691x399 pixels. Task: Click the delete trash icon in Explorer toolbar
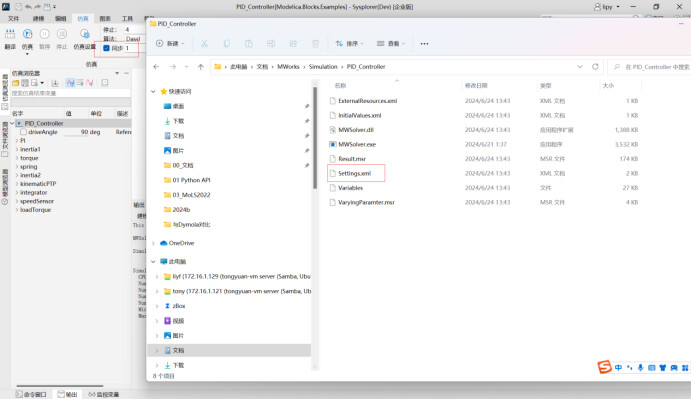point(315,44)
